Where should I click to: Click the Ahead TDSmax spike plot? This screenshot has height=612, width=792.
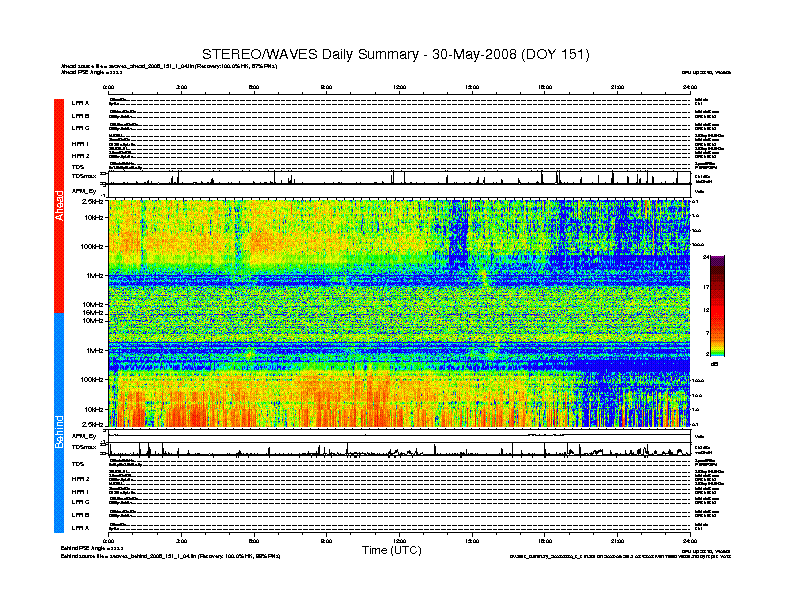[400, 177]
